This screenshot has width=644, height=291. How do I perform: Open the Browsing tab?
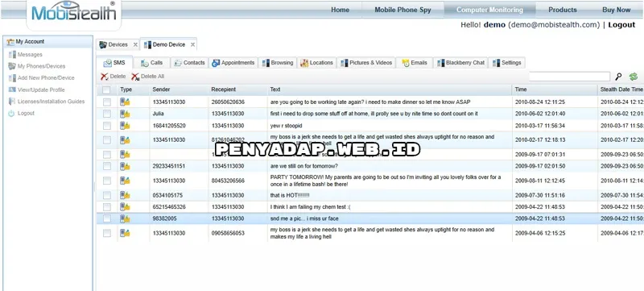(277, 63)
